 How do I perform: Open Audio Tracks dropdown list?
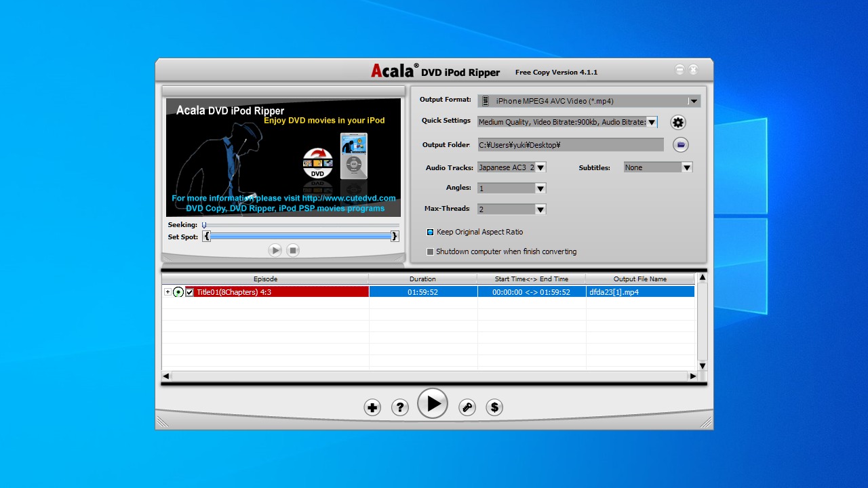(x=540, y=167)
